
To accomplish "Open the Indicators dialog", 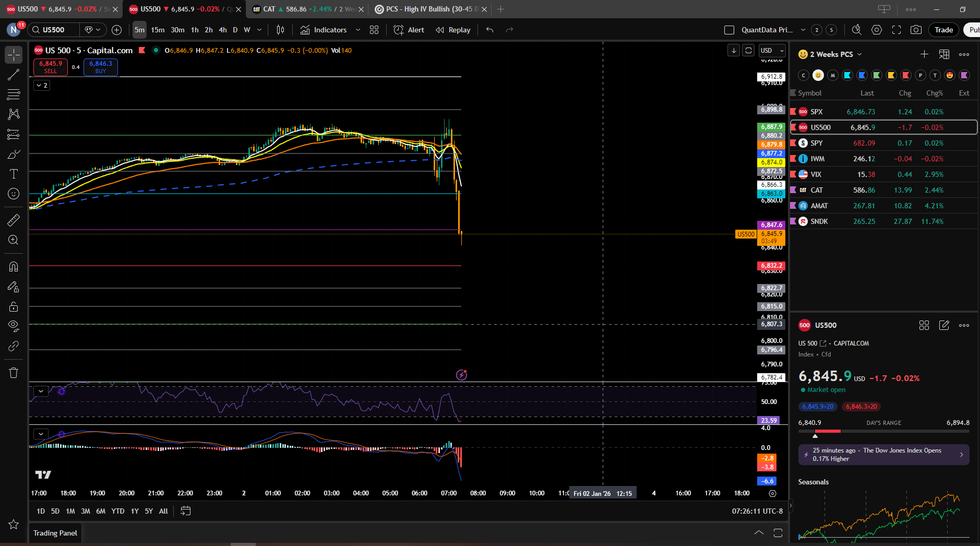I will 324,30.
